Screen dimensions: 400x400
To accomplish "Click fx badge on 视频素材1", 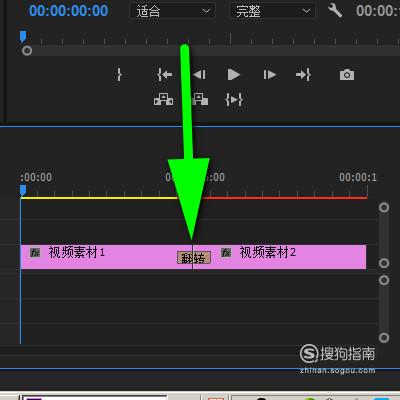I will (x=35, y=252).
